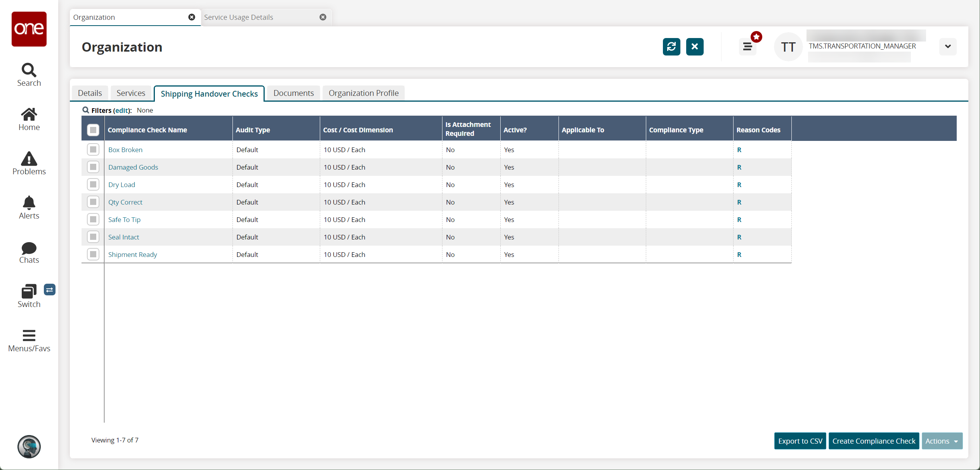Screen dimensions: 980x470
Task: Open the Safe To Tip link
Action: [x=125, y=220]
